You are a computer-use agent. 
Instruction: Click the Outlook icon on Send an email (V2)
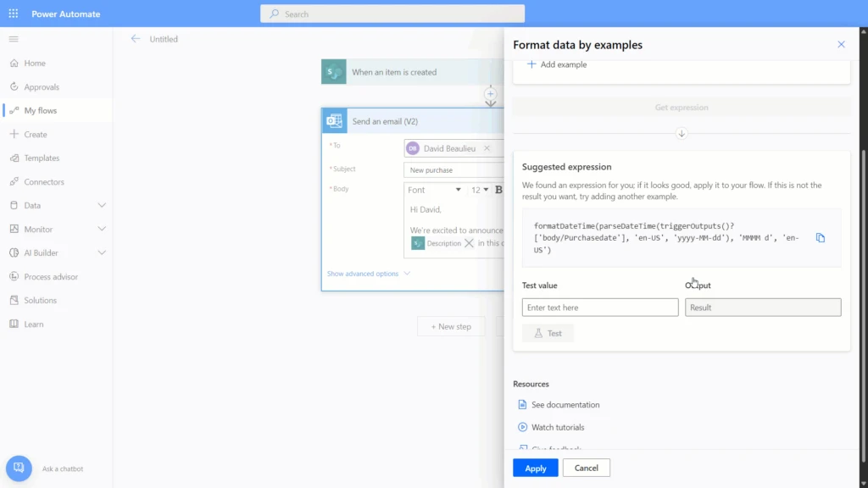[334, 121]
